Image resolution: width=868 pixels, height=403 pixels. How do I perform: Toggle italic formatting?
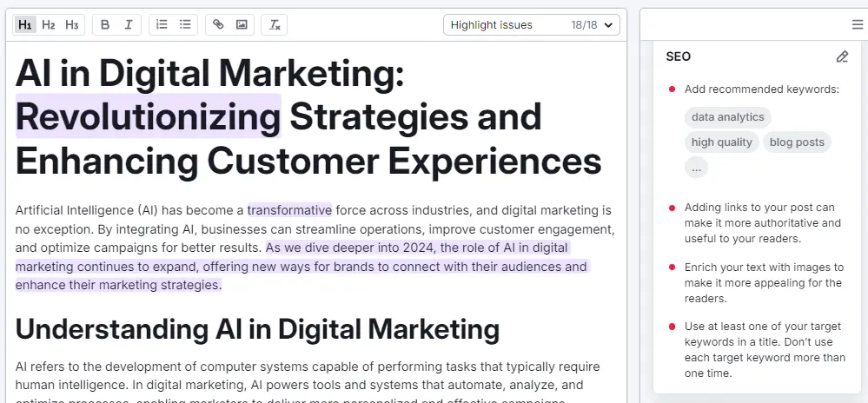click(128, 25)
